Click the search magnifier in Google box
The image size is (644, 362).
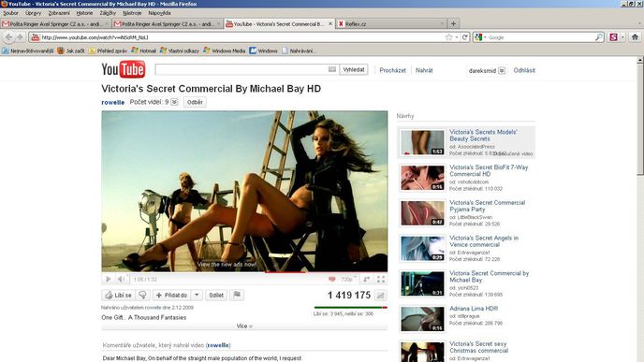click(x=599, y=37)
